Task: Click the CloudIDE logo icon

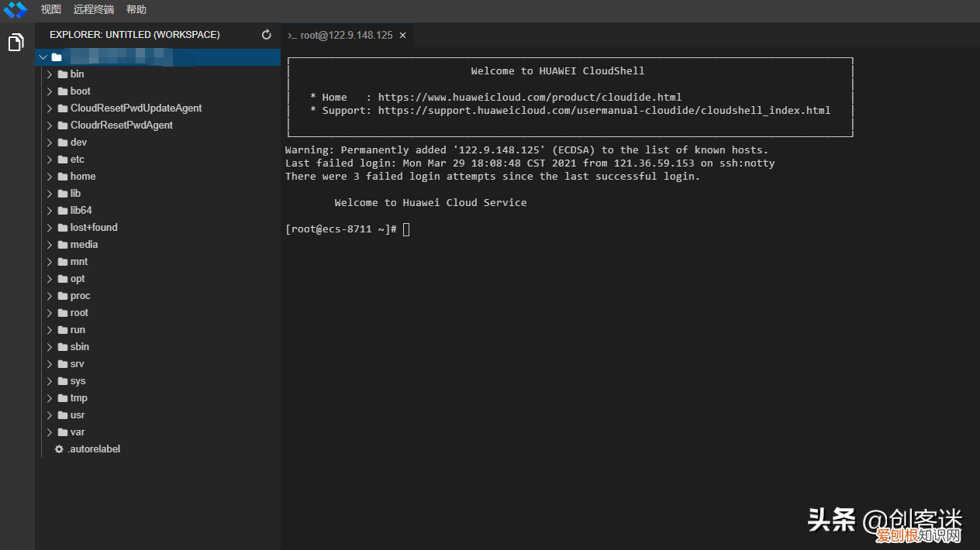Action: [x=15, y=10]
